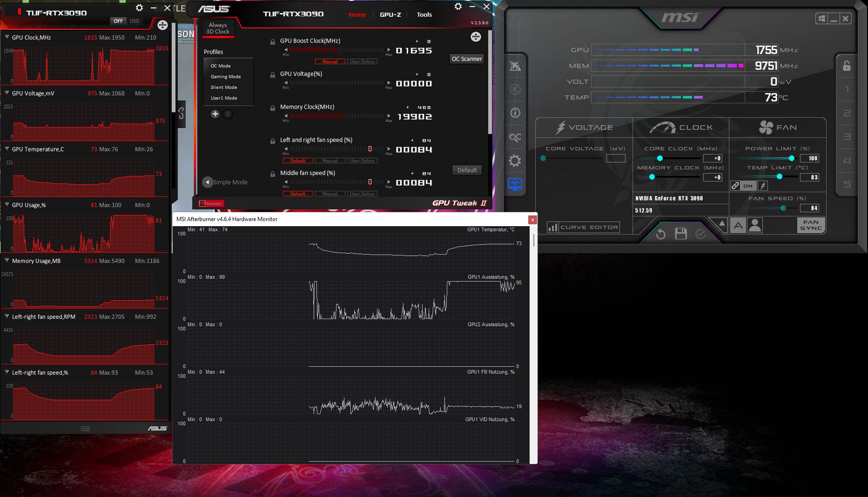Click the MSI fighter jet logo icon

pyautogui.click(x=515, y=66)
